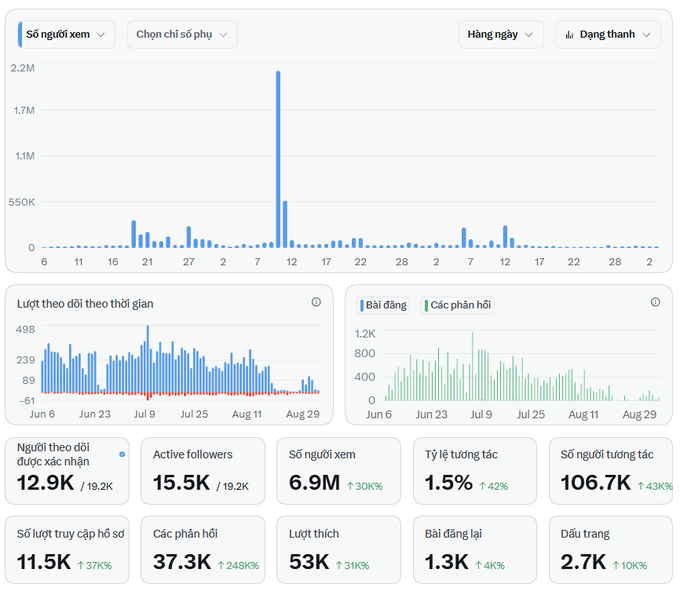Click the ↑31K% change indicator
The image size is (680, 591).
tap(353, 565)
